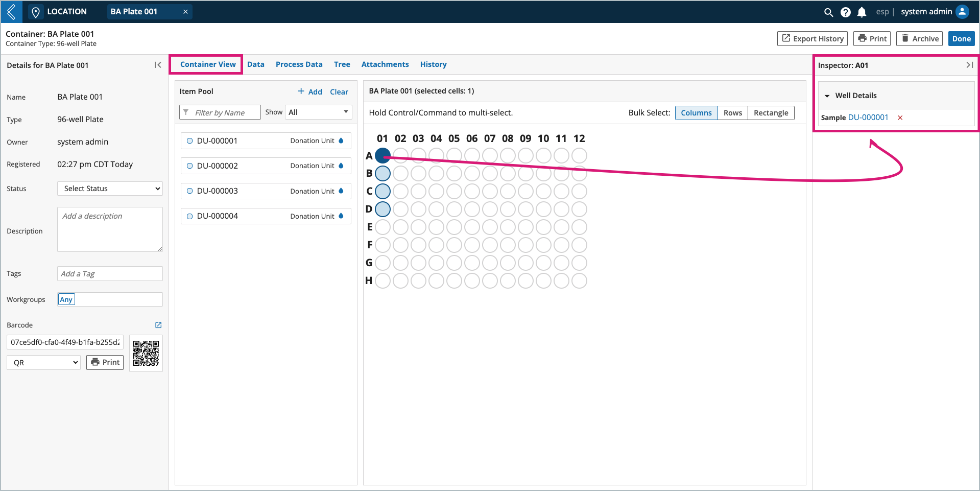This screenshot has height=491, width=980.
Task: Click column header 01
Action: (383, 138)
